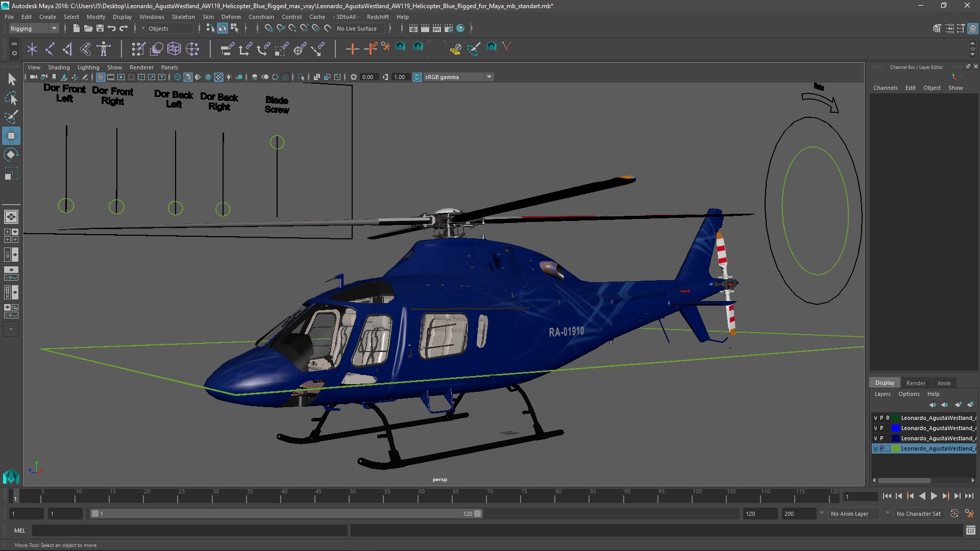Image resolution: width=980 pixels, height=551 pixels.
Task: Click the Open Scene folder icon
Action: (88, 29)
